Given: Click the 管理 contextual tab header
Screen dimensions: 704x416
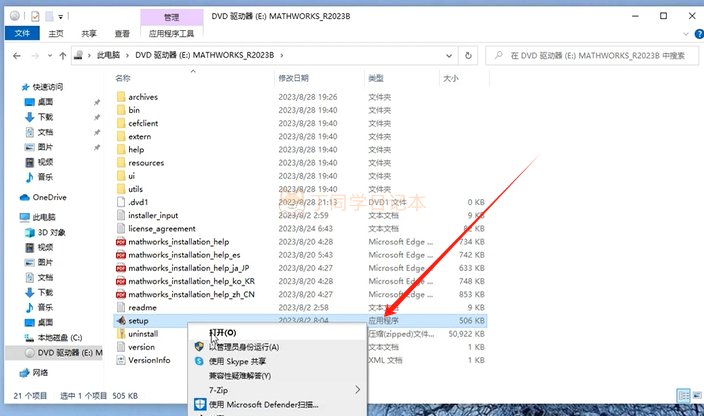Looking at the screenshot, I should click(172, 17).
